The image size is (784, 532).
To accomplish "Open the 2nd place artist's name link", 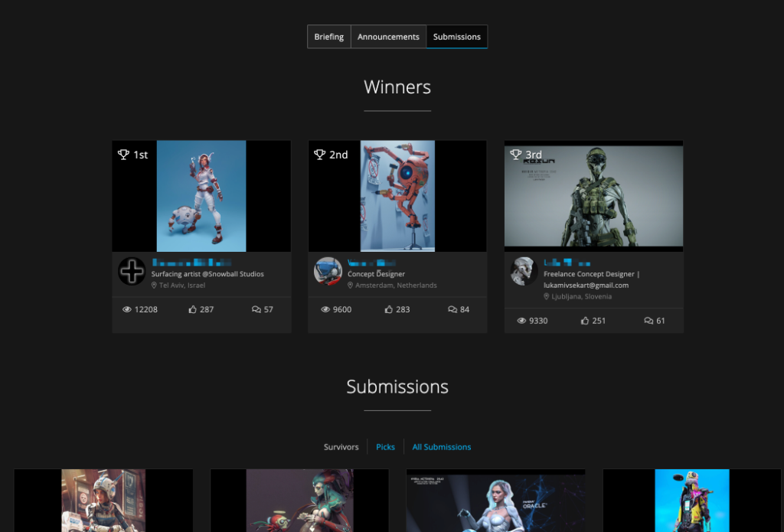I will pos(371,263).
